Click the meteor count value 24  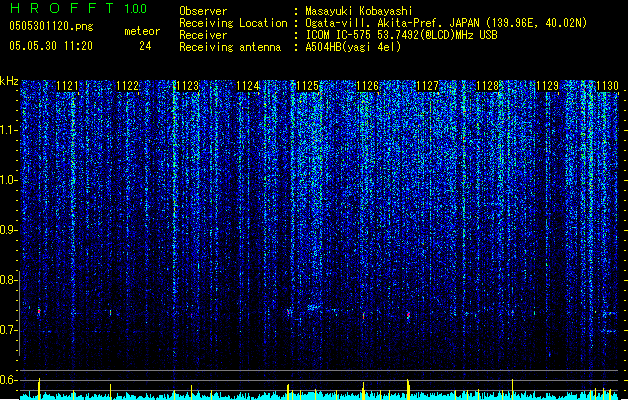pos(145,46)
